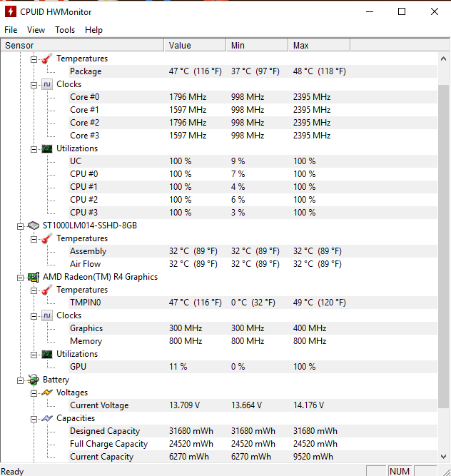Click the AMD Radeon R4 graphics card icon
This screenshot has width=451, height=476.
[x=34, y=277]
